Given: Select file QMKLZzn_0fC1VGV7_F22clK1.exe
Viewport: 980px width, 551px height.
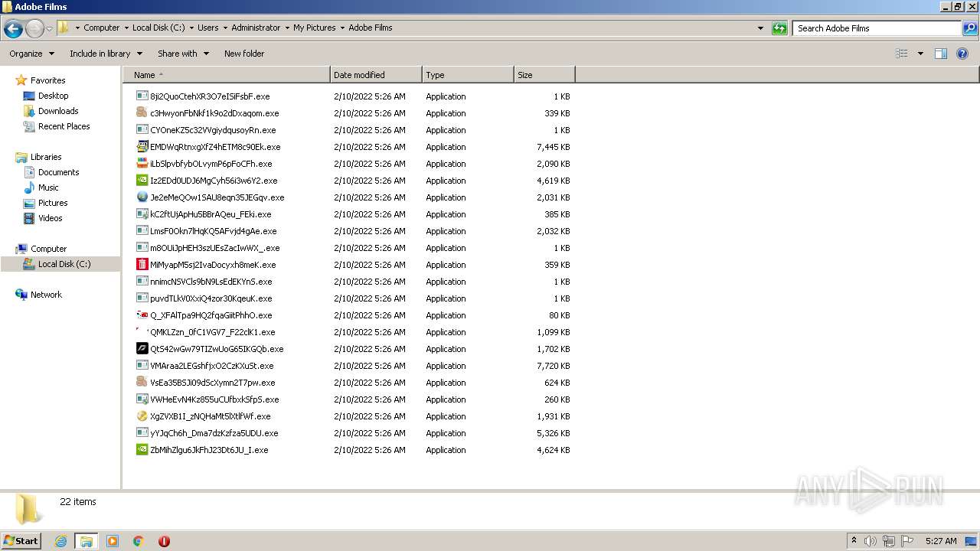Looking at the screenshot, I should [213, 332].
